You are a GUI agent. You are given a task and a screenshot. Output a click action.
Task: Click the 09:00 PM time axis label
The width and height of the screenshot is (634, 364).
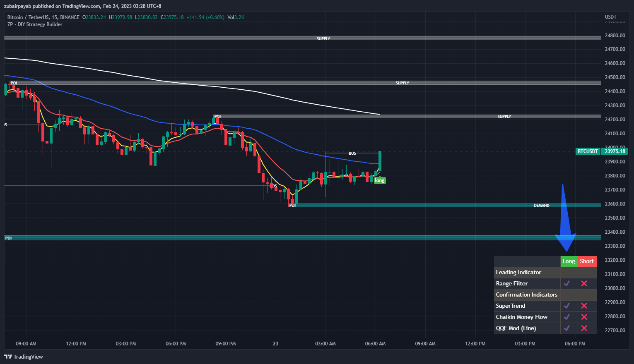pyautogui.click(x=226, y=344)
